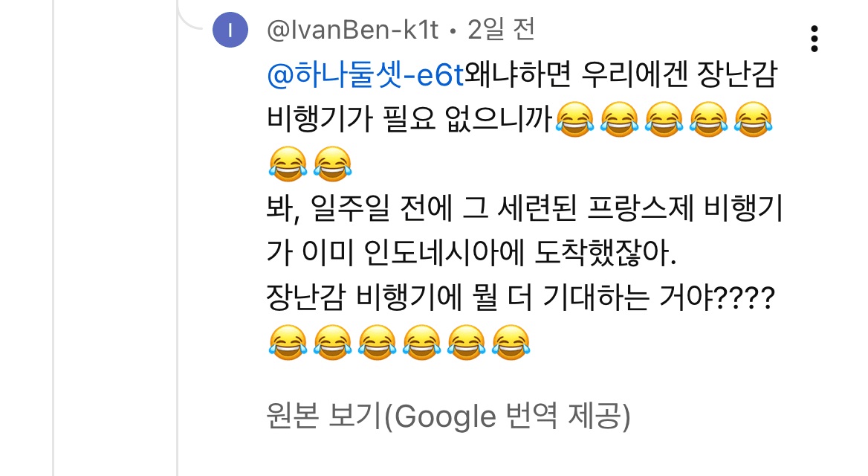Screen dimensions: 868x476
Task: Open the @하나둘셋-e6t mention link
Action: pyautogui.click(x=365, y=75)
